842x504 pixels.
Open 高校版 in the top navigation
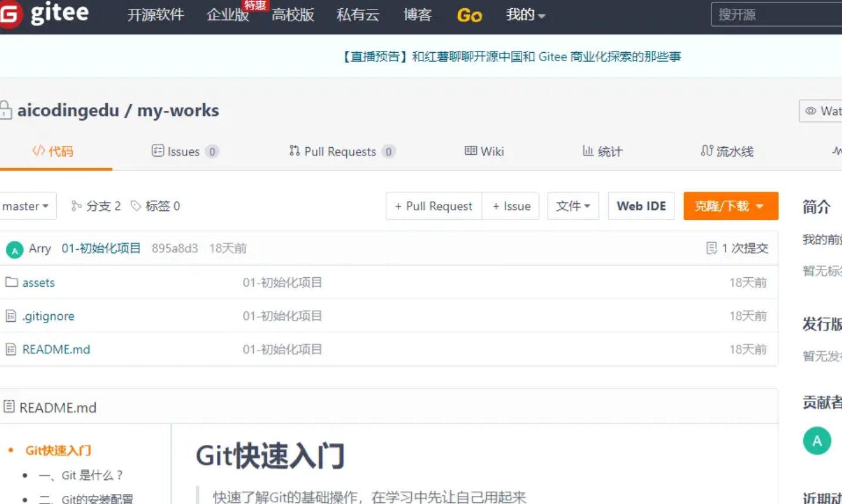coord(293,15)
